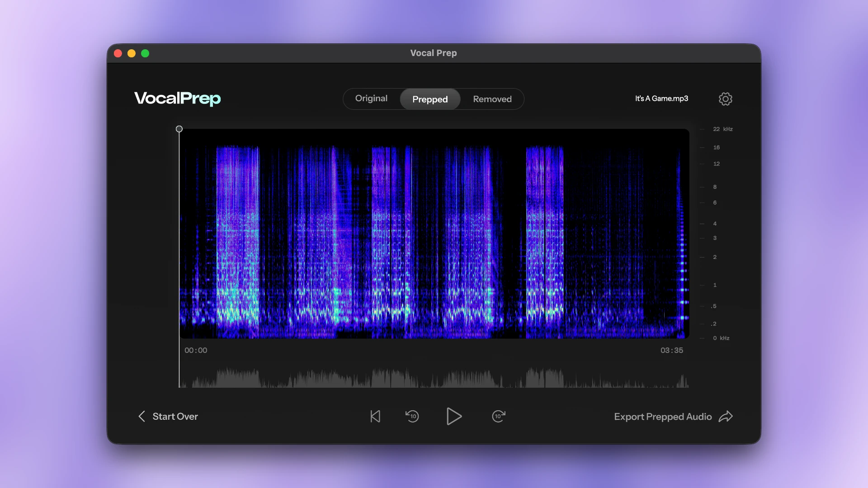Skip forward 10 seconds
Viewport: 868px width, 488px height.
[x=498, y=416]
